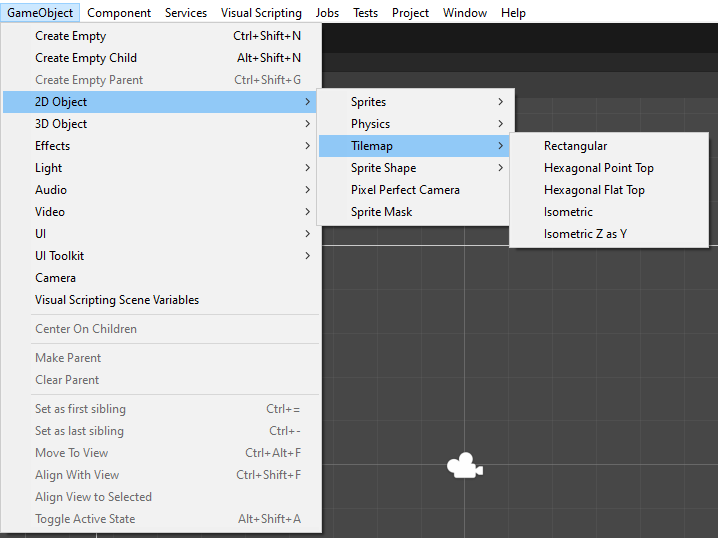Open the Window menu
Viewport: 718px width, 538px height.
click(x=465, y=13)
